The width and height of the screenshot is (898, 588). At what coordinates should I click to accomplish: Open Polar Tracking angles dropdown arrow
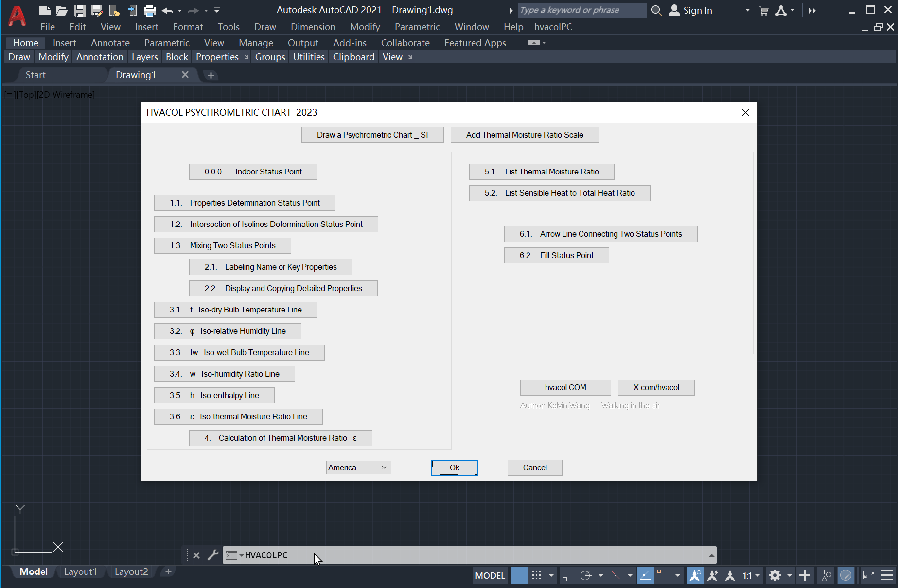pyautogui.click(x=601, y=576)
